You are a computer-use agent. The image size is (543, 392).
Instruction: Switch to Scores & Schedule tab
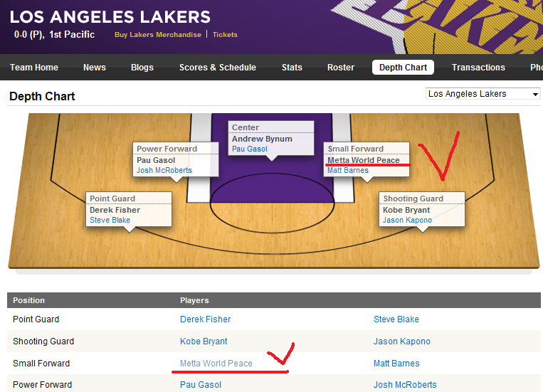click(x=218, y=67)
